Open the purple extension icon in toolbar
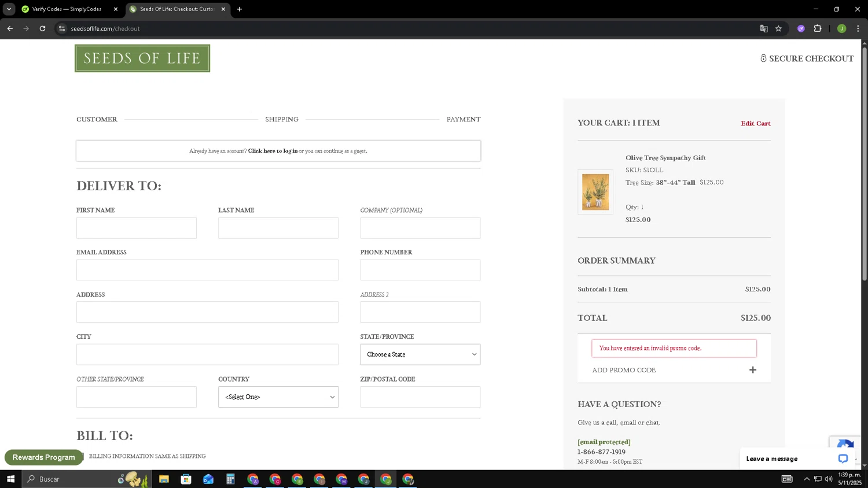The image size is (868, 488). pos(801,28)
